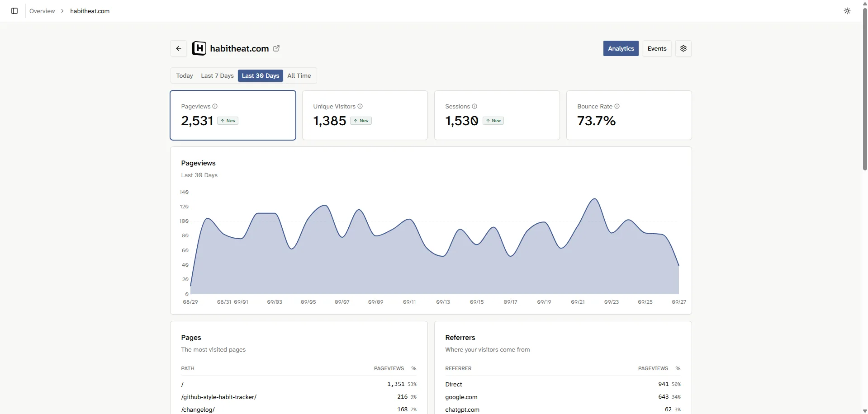Click the chatgpt.com referrer row
This screenshot has width=868, height=414.
[563, 409]
